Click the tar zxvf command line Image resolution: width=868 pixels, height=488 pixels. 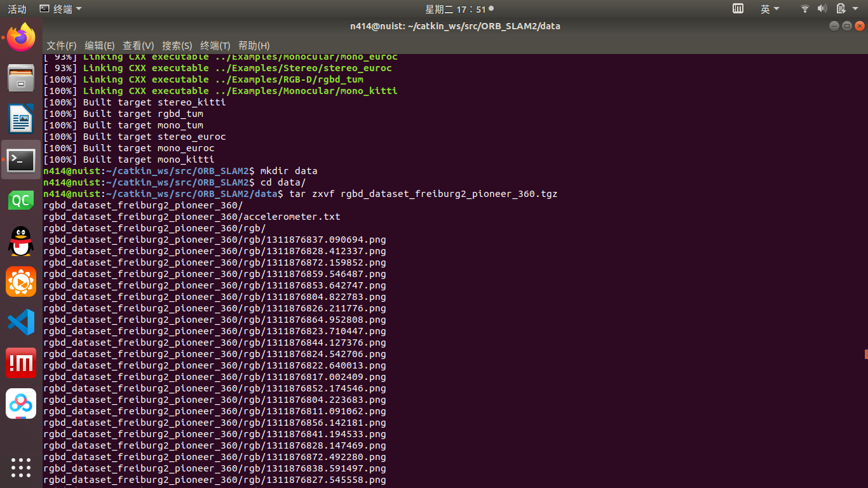click(301, 194)
